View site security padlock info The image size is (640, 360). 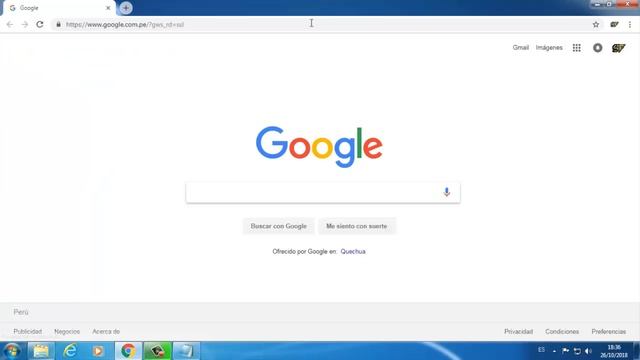pyautogui.click(x=58, y=24)
